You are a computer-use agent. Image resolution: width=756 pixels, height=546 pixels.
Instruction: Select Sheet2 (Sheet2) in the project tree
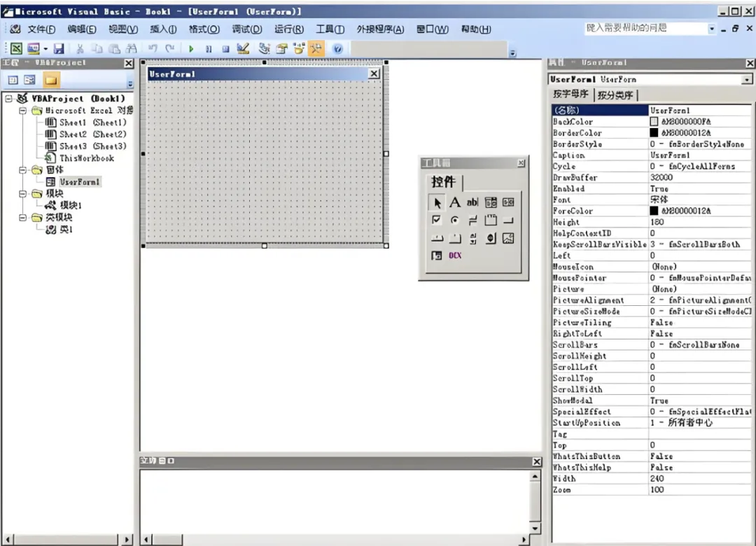[93, 134]
